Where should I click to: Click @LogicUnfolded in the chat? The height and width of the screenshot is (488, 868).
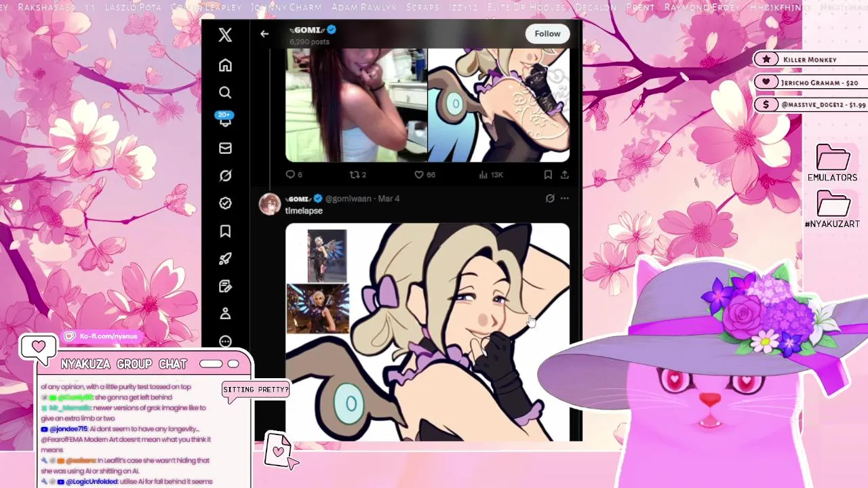coord(92,482)
